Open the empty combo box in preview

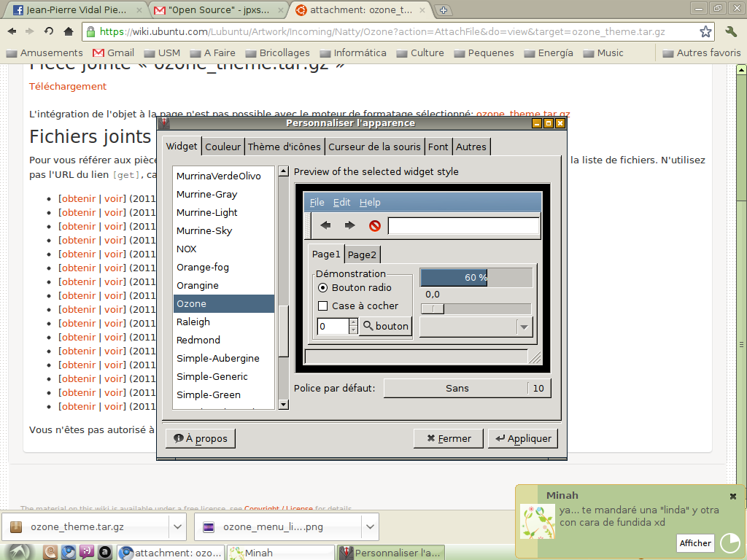476,327
